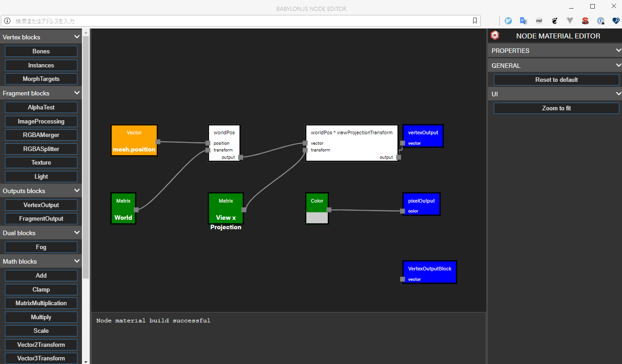Bookmark this page with the bookmark icon
Image resolution: width=622 pixels, height=364 pixels.
(475, 21)
